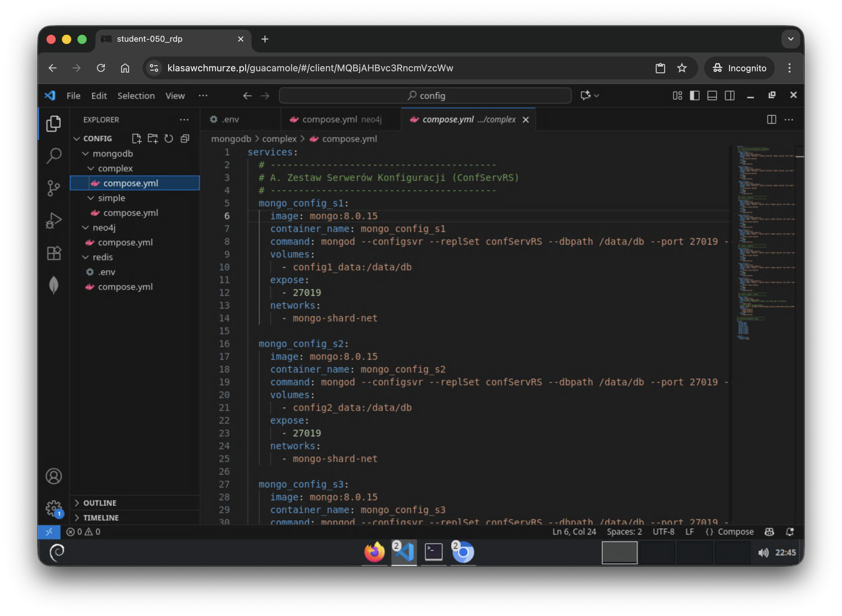842x616 pixels.
Task: Change the Compose language mode
Action: point(735,532)
